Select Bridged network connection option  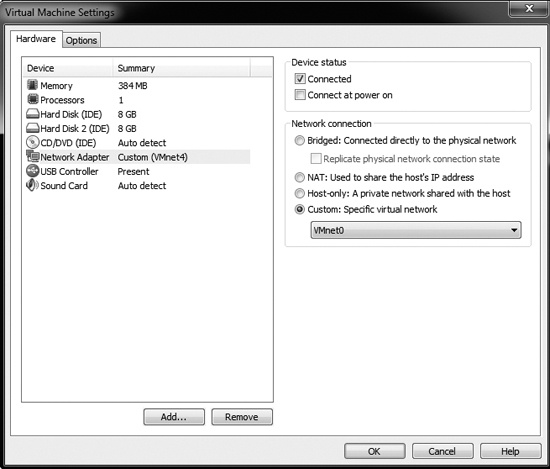(299, 141)
